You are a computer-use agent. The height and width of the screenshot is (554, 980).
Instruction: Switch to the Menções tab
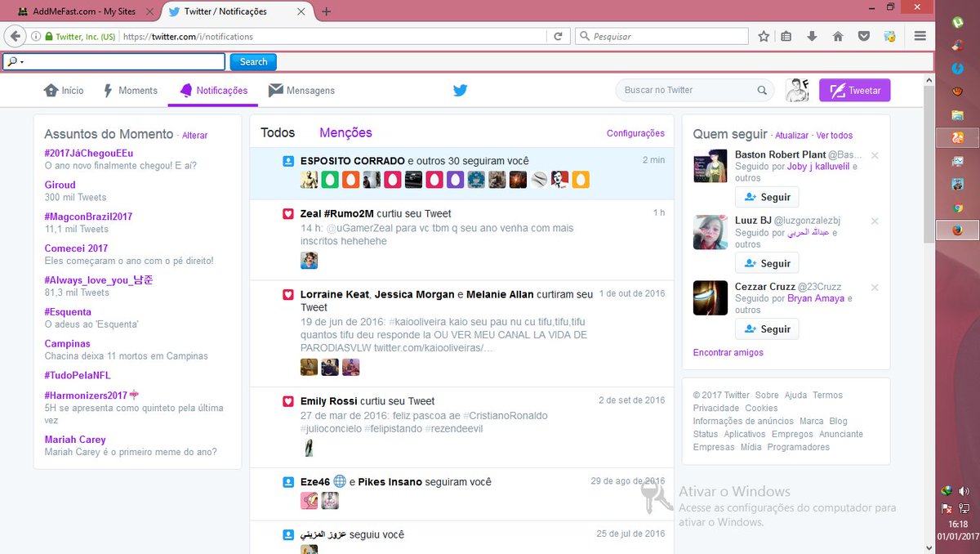[x=345, y=132]
